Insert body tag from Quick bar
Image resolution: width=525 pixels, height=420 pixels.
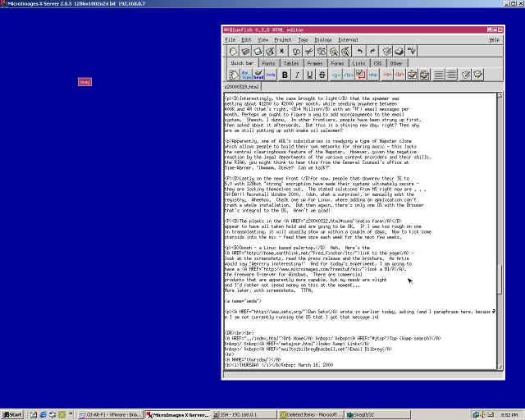259,75
